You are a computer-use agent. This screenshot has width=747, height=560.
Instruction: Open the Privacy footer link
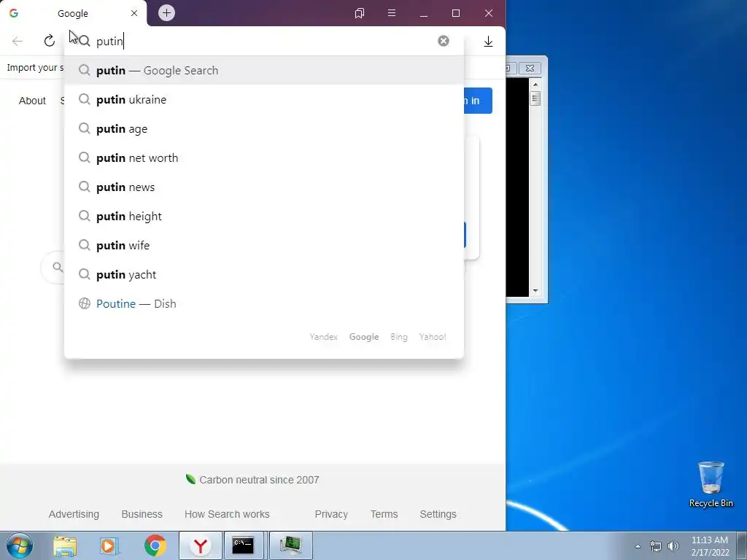click(x=331, y=514)
